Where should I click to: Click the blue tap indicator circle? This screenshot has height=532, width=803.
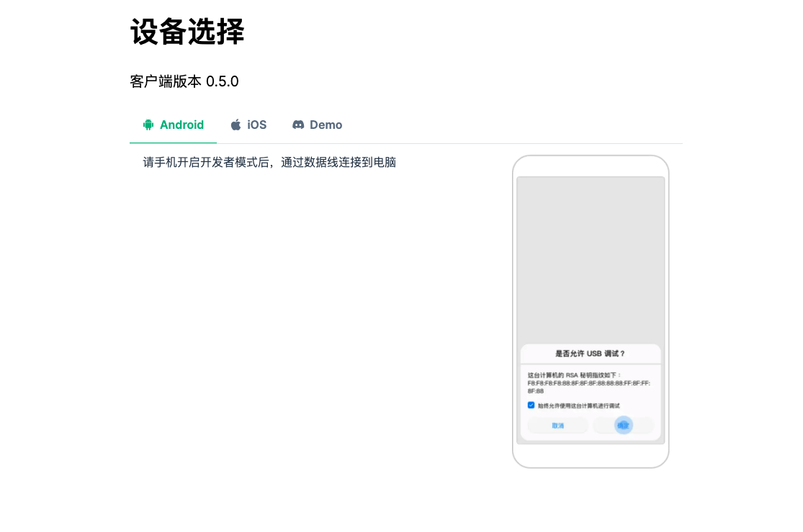(x=623, y=425)
